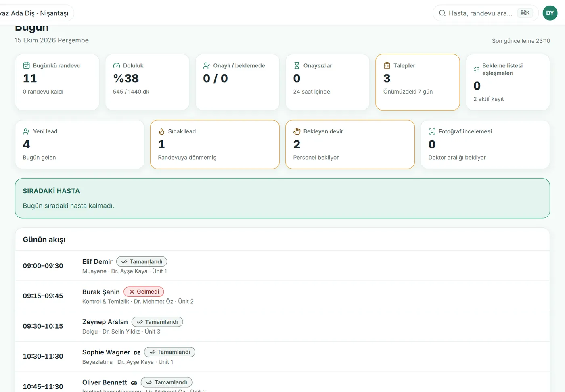Click the DE language tag beside Sophie Wagner
This screenshot has width=565, height=392.
[137, 353]
